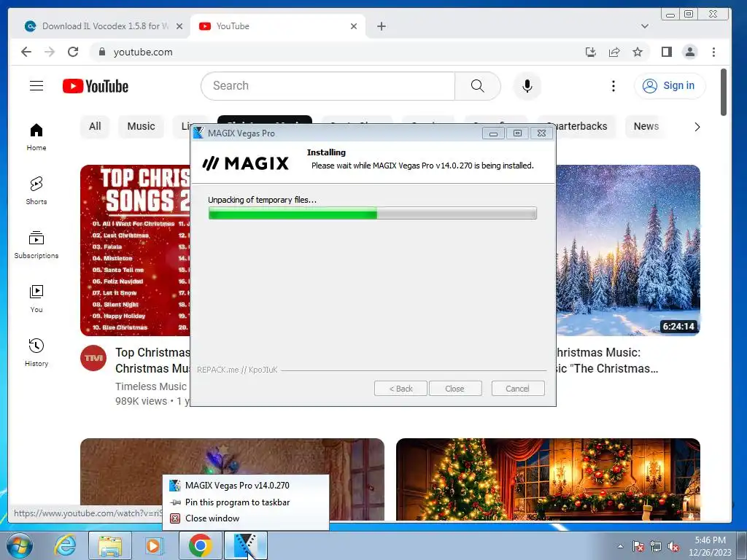Select the All filter chip

pyautogui.click(x=95, y=126)
